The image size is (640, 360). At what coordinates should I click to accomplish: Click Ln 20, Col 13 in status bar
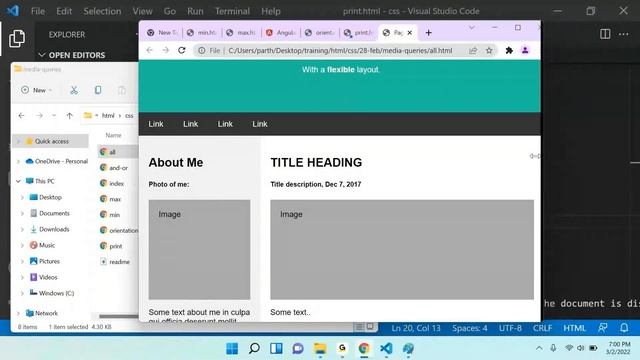click(416, 328)
